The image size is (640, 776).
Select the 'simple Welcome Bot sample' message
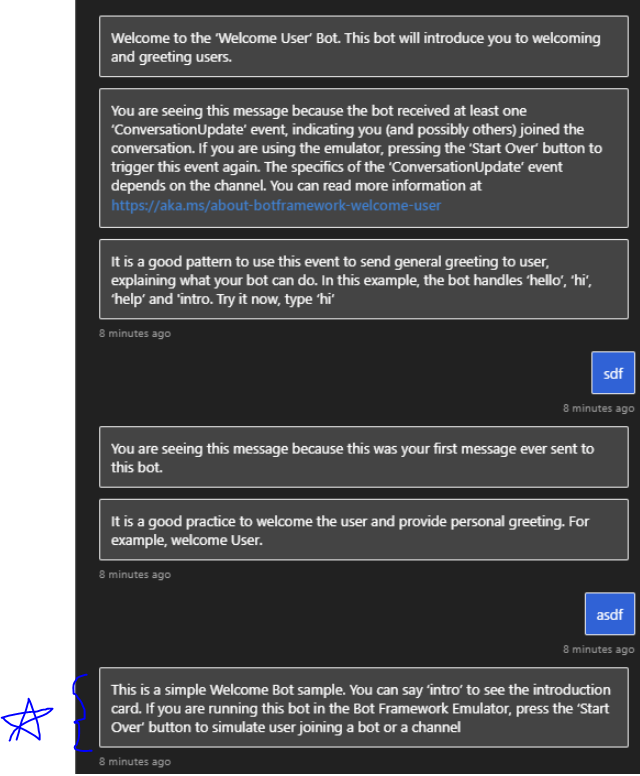[364, 707]
